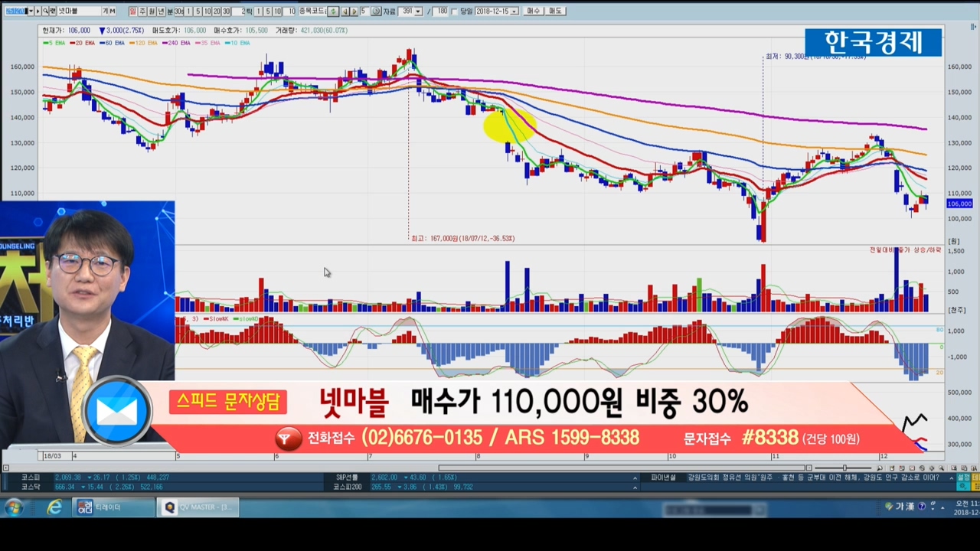This screenshot has width=980, height=551.
Task: Switch to QV MASTER taskbar window
Action: pyautogui.click(x=198, y=507)
